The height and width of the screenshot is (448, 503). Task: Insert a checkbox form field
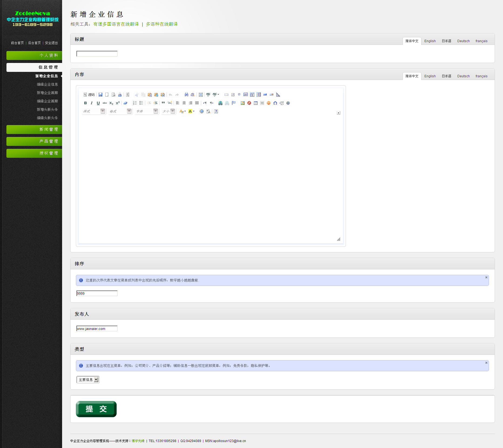233,95
